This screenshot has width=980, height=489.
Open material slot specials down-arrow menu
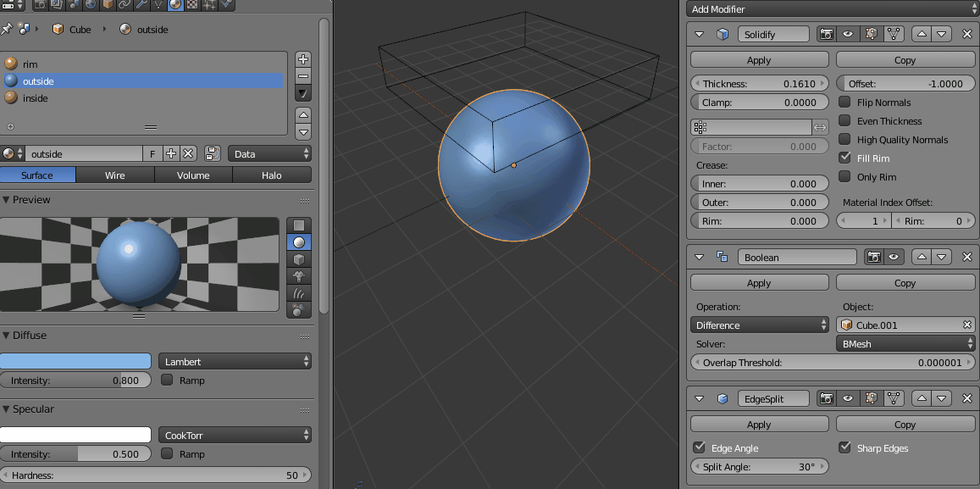[303, 92]
